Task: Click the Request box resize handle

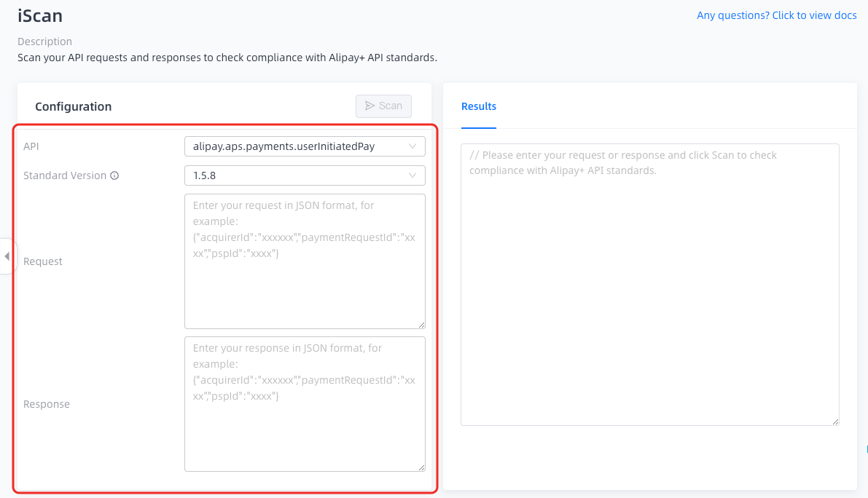Action: click(421, 324)
